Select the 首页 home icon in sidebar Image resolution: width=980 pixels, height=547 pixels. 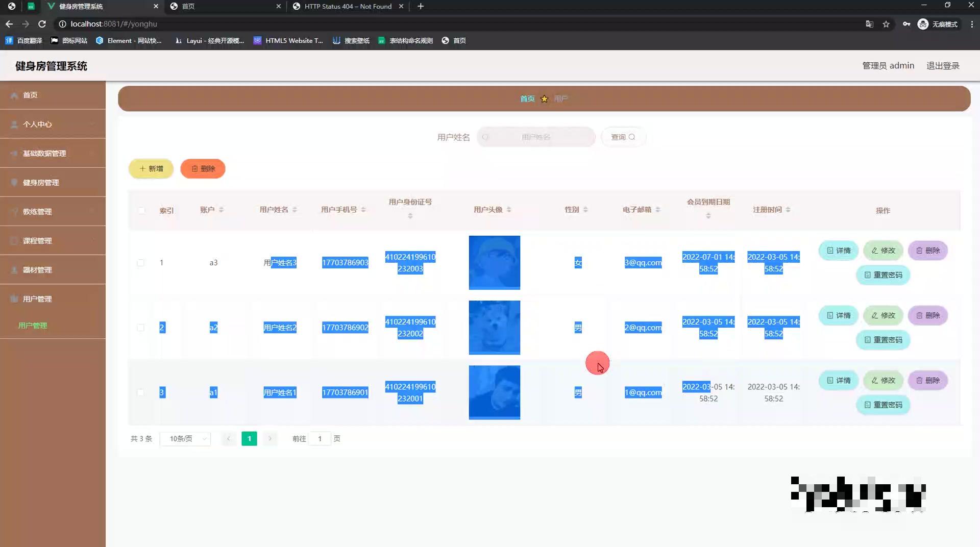(14, 95)
